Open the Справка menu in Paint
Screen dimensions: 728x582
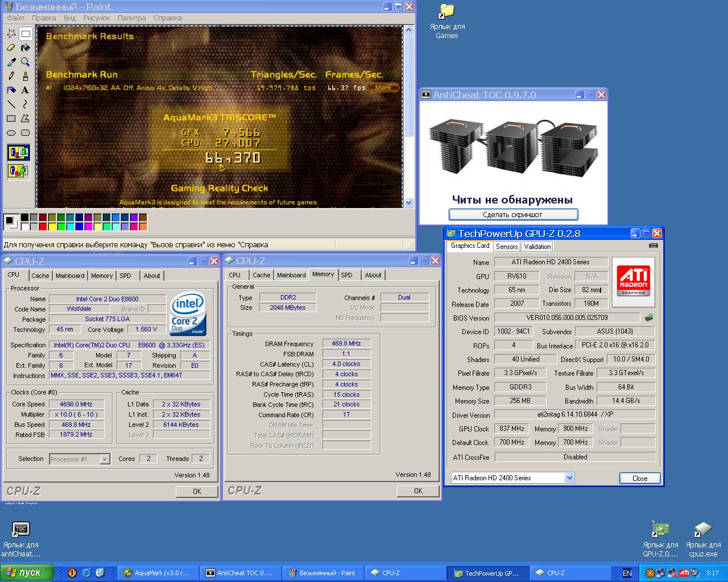coord(168,18)
